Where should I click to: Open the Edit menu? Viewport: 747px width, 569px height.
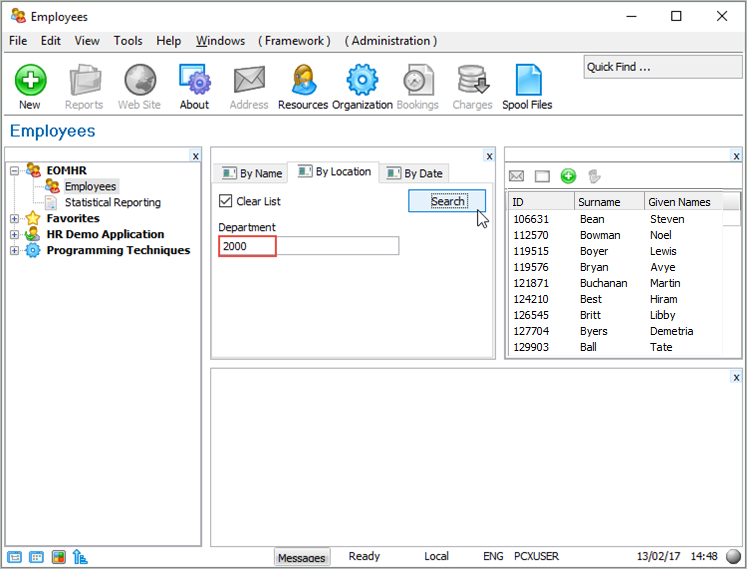[x=50, y=41]
